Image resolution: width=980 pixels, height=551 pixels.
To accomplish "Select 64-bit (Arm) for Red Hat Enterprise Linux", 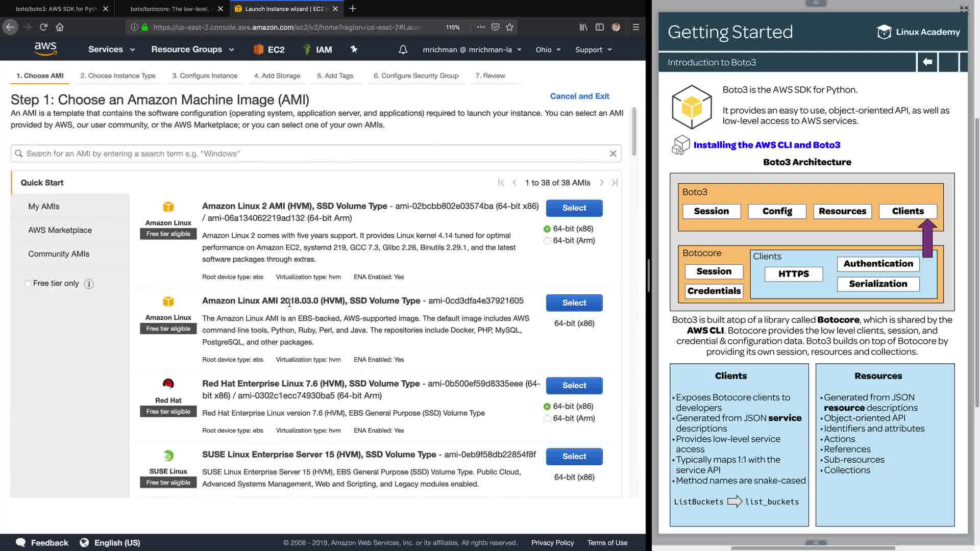I will click(547, 418).
